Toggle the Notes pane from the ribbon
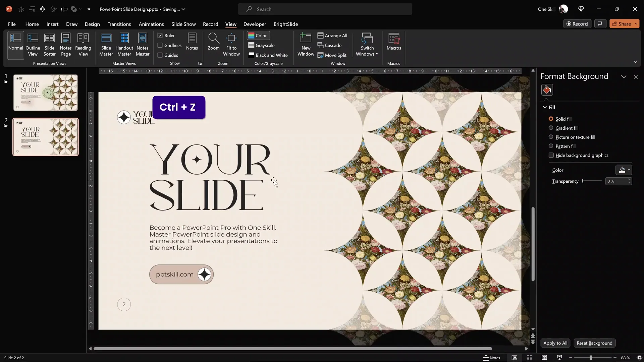This screenshot has height=362, width=644. (192, 42)
